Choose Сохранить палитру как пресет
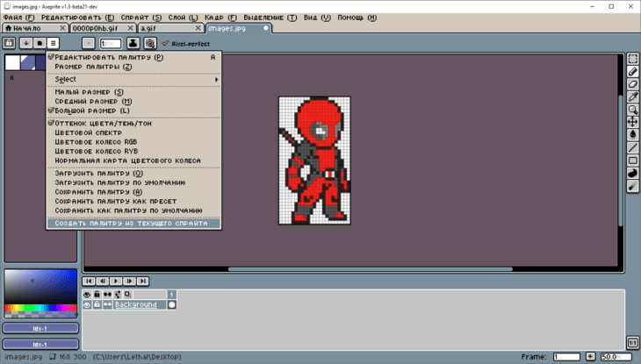The width and height of the screenshot is (641, 364). click(x=133, y=201)
